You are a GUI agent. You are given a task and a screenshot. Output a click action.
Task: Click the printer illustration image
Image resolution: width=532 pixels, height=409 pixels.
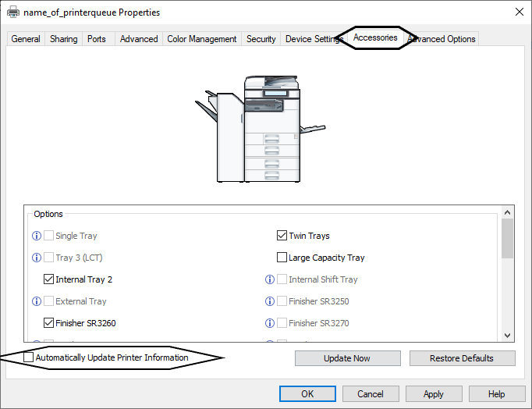(x=259, y=130)
